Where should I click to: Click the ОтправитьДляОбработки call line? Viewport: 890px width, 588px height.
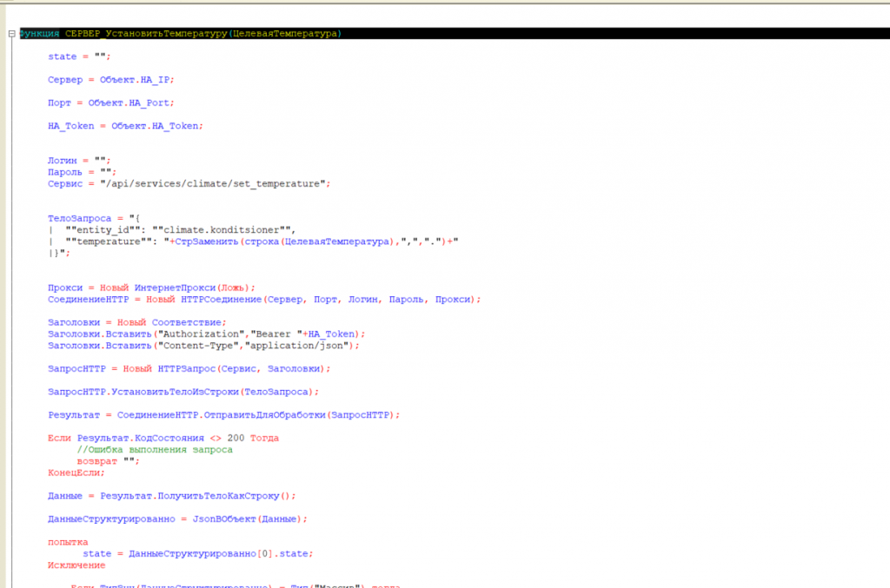pos(223,415)
